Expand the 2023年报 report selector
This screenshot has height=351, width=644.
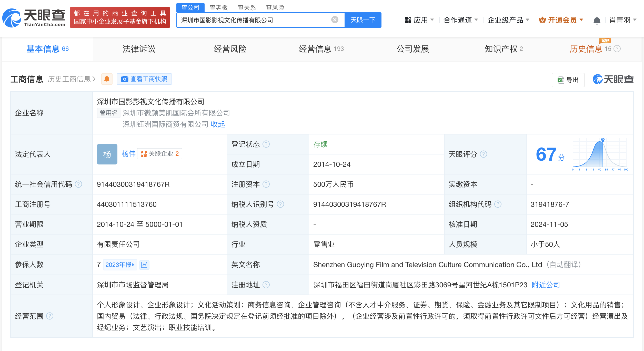click(120, 265)
